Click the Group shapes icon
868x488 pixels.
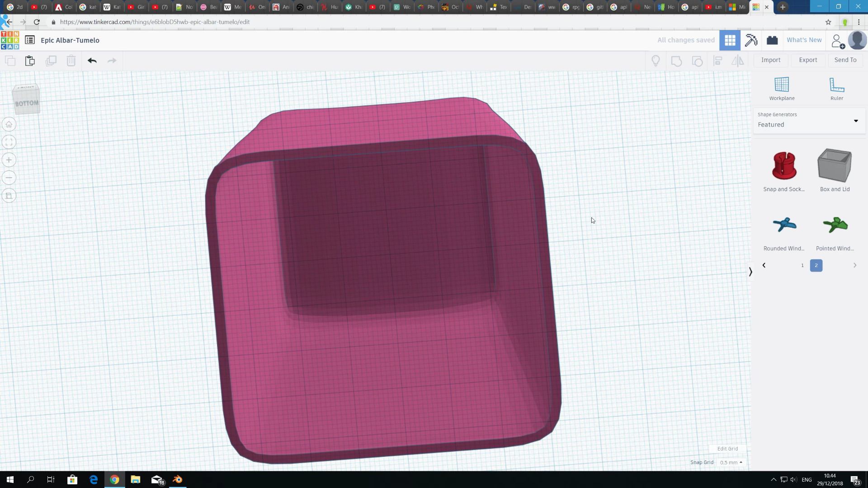click(676, 61)
